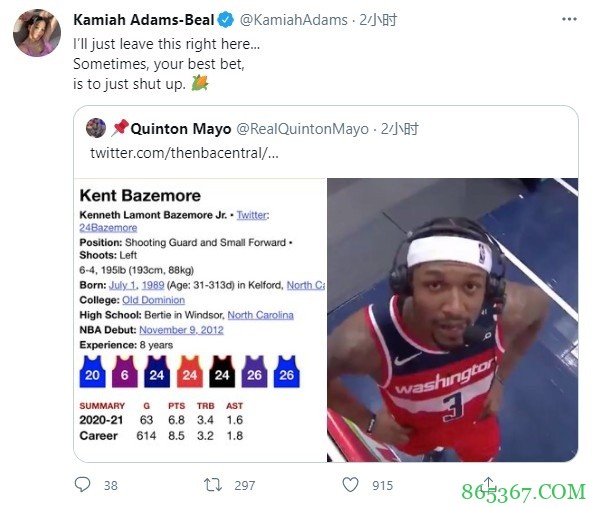Viewport: 595px width, 507px height.
Task: Click the retweet arrows icon
Action: coord(213,485)
